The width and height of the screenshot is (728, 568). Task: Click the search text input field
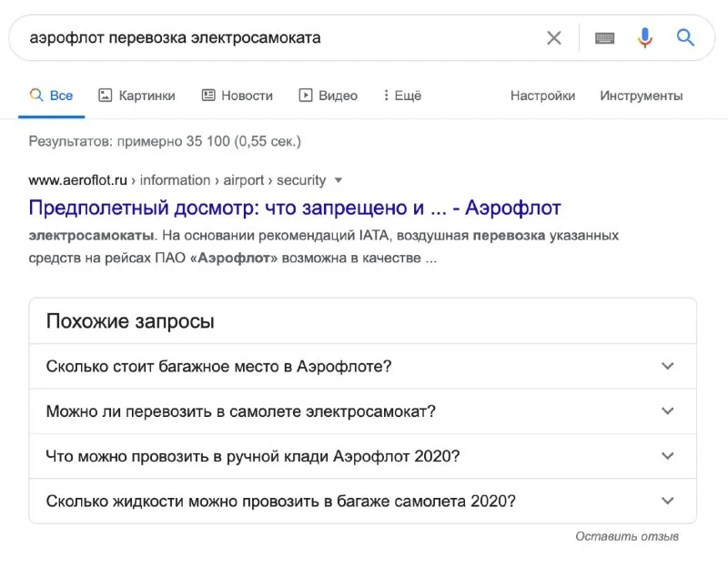pyautogui.click(x=273, y=38)
